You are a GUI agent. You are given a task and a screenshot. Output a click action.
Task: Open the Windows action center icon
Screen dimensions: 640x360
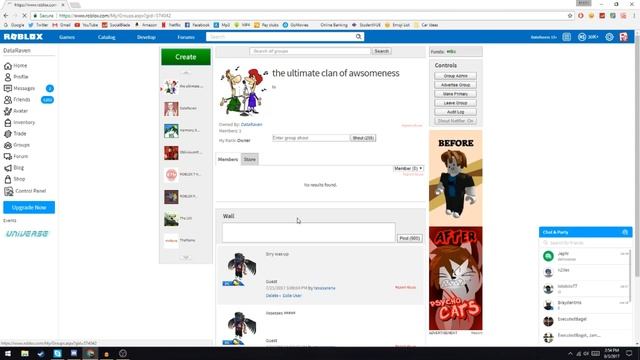(629, 353)
